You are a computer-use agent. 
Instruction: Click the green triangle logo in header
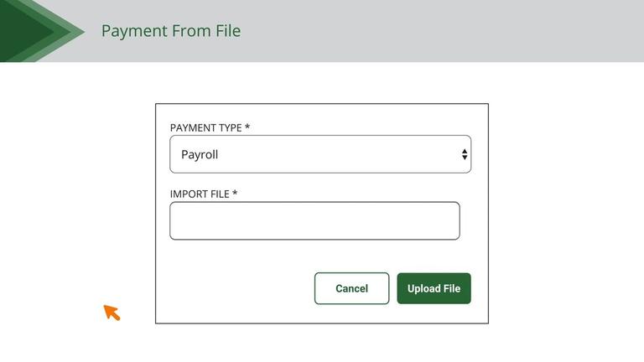coord(34,31)
